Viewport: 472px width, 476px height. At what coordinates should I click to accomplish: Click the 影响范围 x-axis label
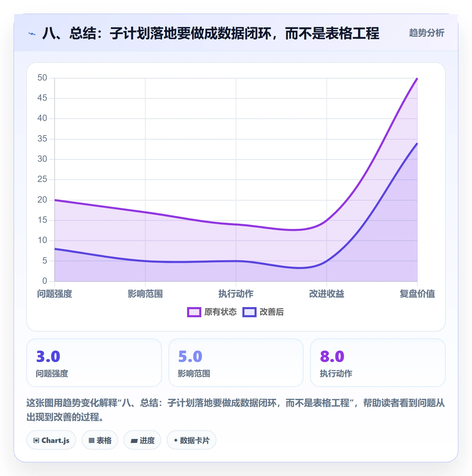pyautogui.click(x=145, y=294)
